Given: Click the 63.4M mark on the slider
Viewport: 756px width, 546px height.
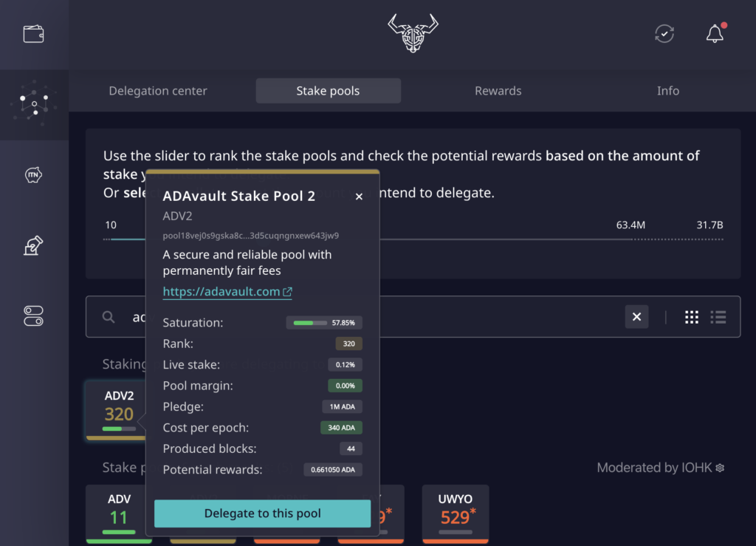Looking at the screenshot, I should click(x=630, y=225).
